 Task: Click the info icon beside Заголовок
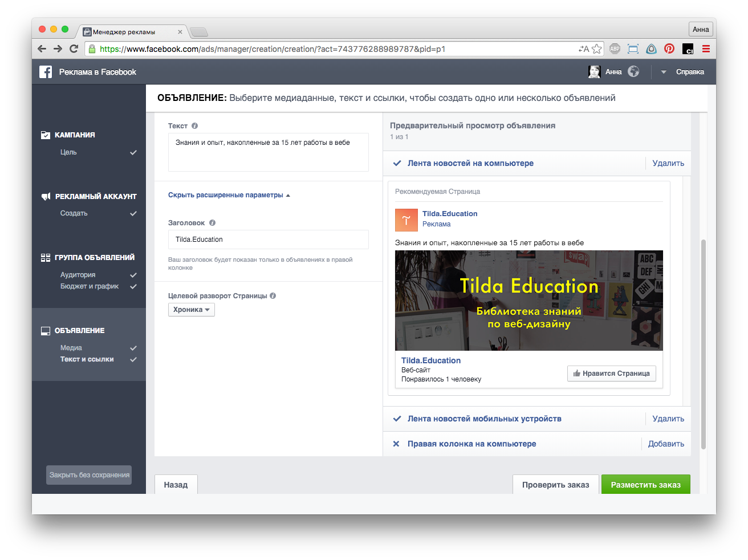[x=212, y=223]
